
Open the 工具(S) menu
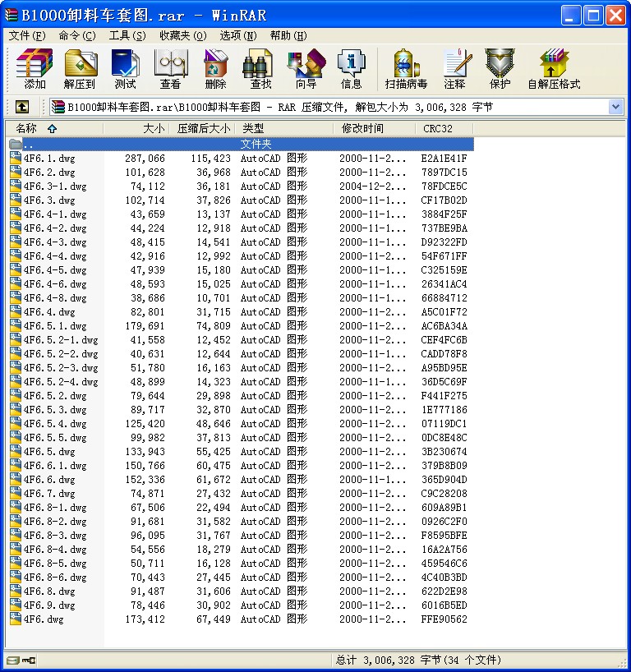click(127, 35)
